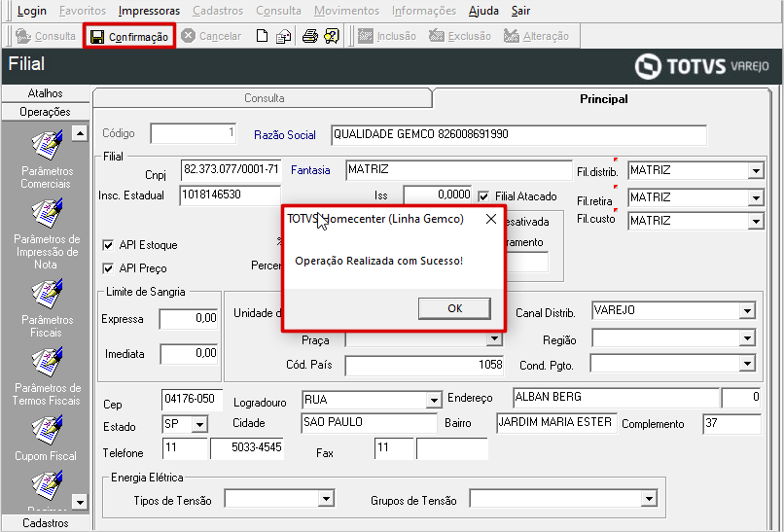Click the Iss value field
The height and width of the screenshot is (532, 784).
(438, 195)
